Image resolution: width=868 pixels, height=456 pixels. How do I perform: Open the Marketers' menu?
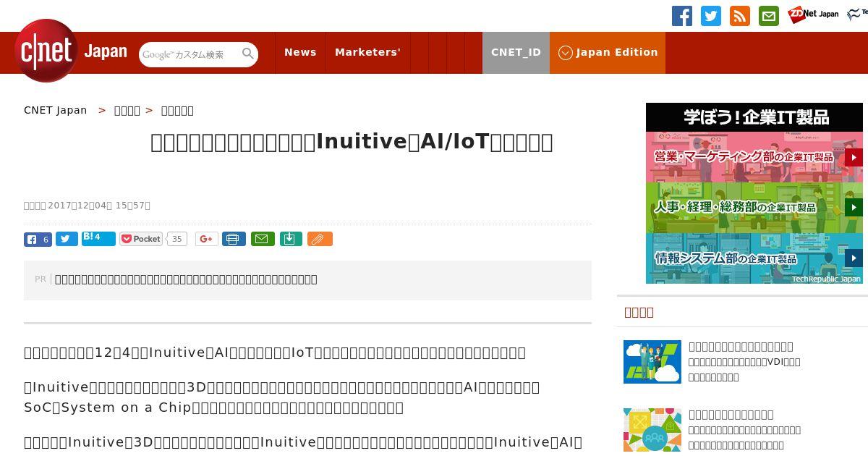367,52
